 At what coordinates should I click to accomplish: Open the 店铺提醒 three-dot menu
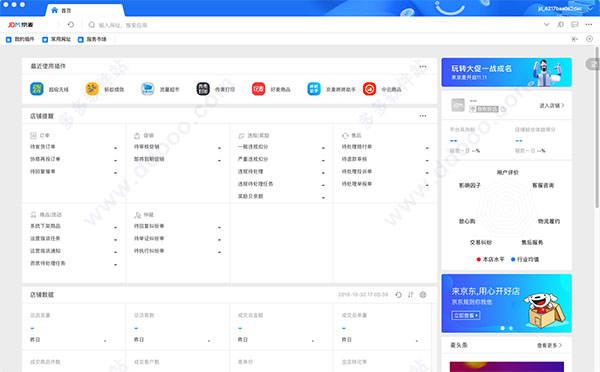423,116
